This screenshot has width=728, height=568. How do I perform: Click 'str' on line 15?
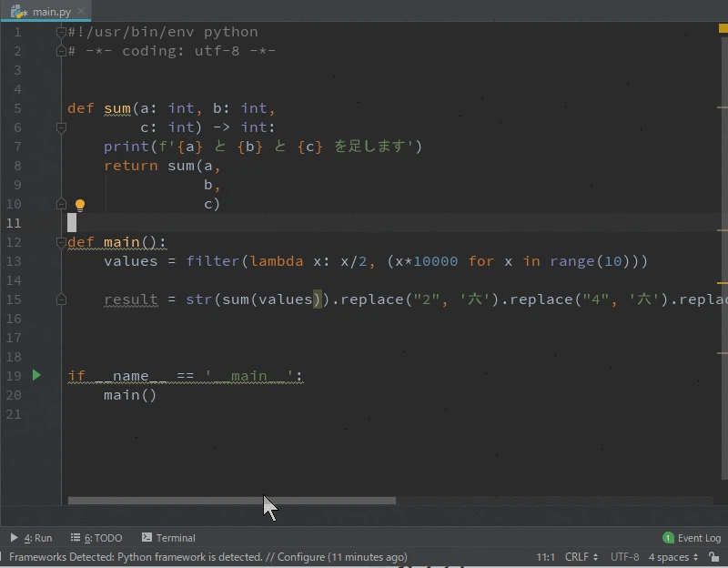click(199, 299)
